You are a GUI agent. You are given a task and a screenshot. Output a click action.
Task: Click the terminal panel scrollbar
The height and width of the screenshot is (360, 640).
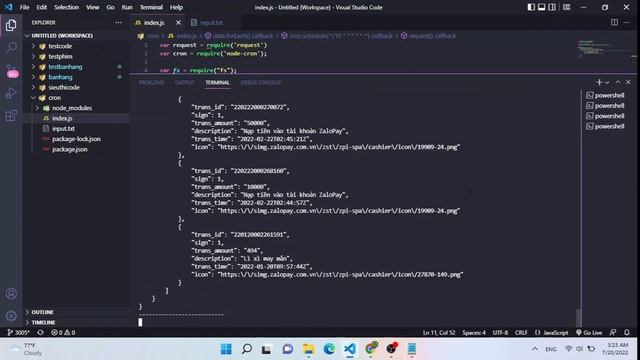[578, 317]
